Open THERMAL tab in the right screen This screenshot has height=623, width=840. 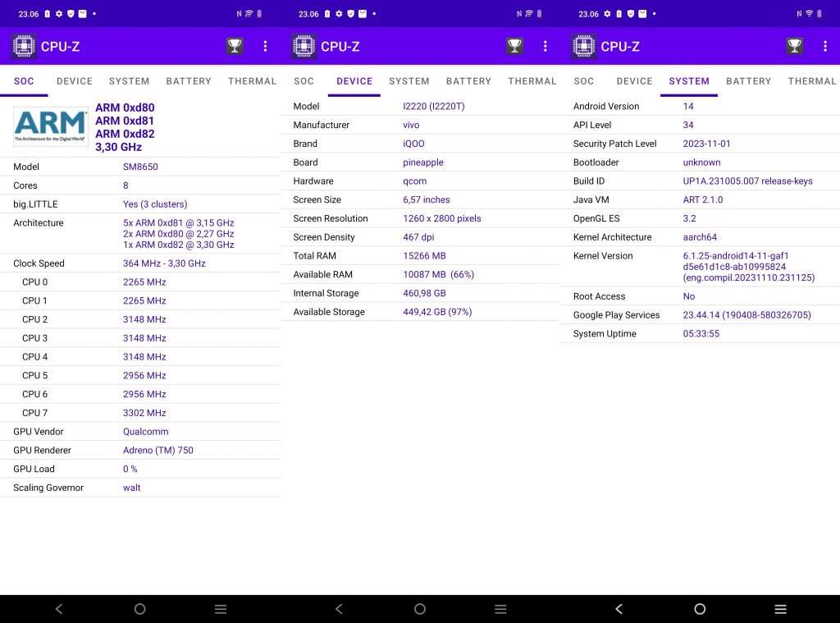click(811, 81)
